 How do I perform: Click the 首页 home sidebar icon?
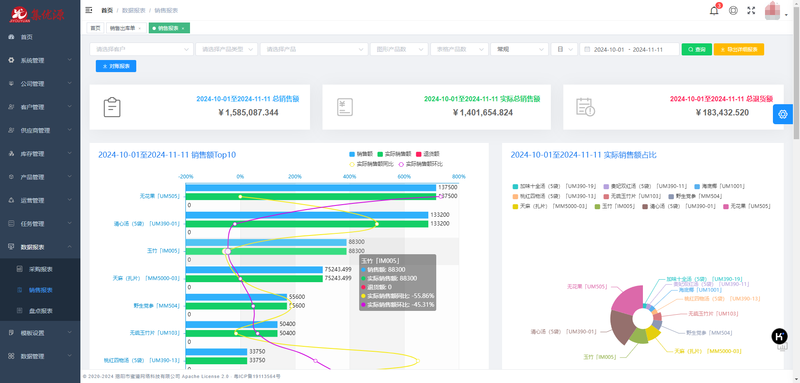[x=11, y=37]
